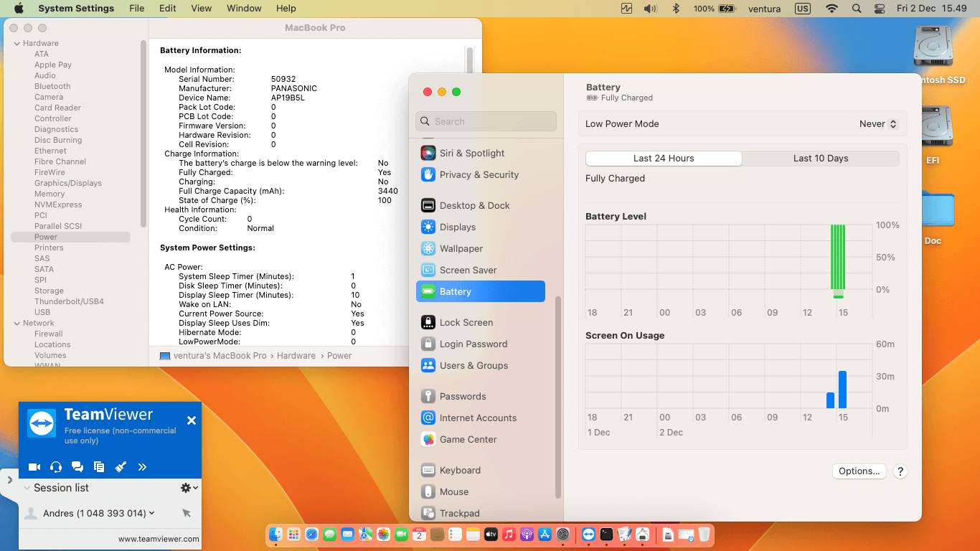
Task: Click the cursor arrow beside Andres session
Action: tap(187, 513)
